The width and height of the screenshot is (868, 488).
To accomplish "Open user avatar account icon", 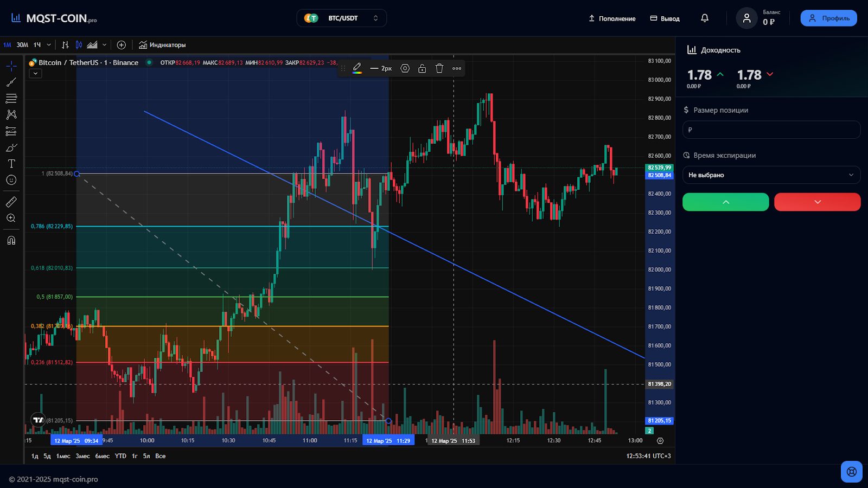I will click(746, 18).
